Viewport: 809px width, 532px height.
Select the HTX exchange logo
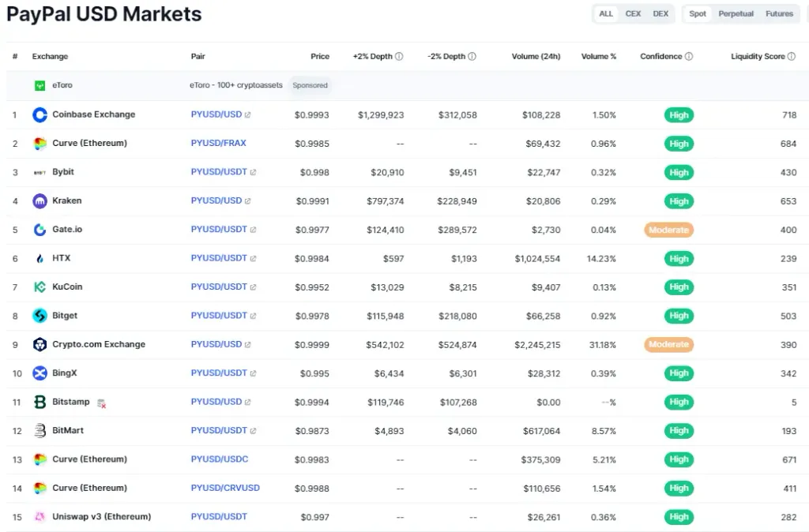[40, 258]
